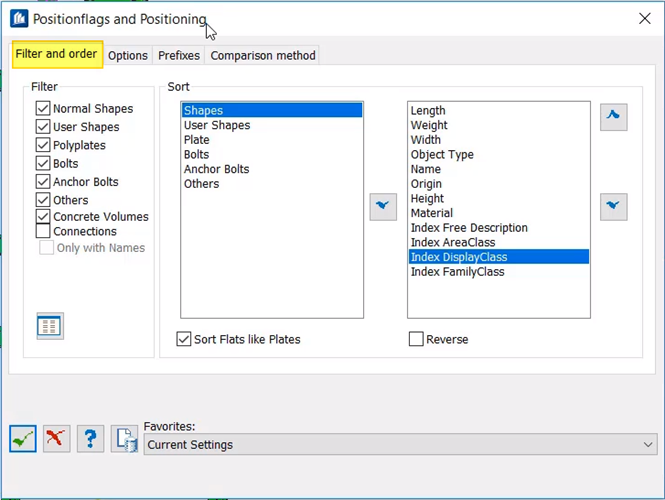Click the red X cancel icon
This screenshot has width=665, height=500.
click(x=57, y=438)
